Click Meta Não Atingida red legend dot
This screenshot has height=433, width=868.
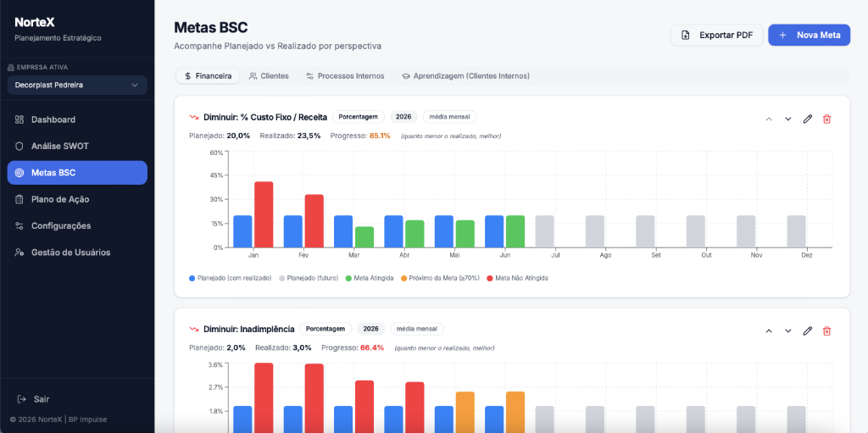pos(490,278)
